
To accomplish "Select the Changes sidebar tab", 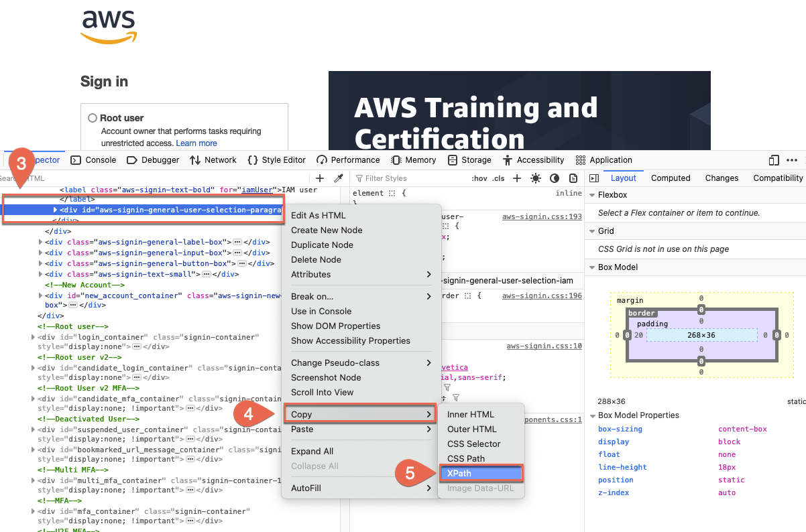I will [x=722, y=178].
